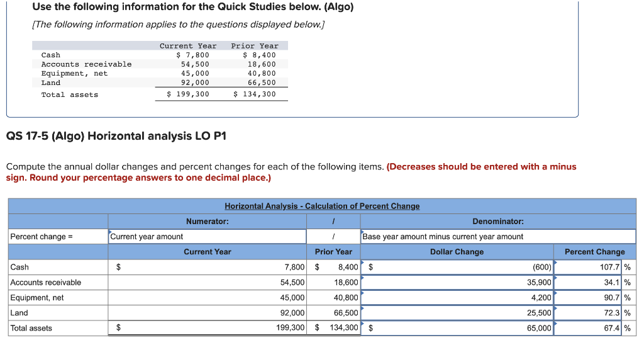Image resolution: width=644 pixels, height=340 pixels.
Task: Click the QS 17-5 Horizontal analysis heading
Action: [116, 136]
